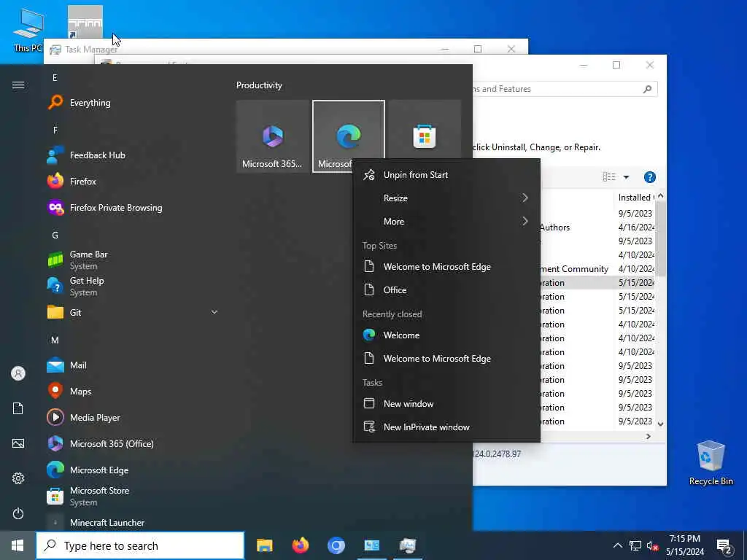Click the taskbar clock and date
This screenshot has width=747, height=560.
[x=684, y=545]
